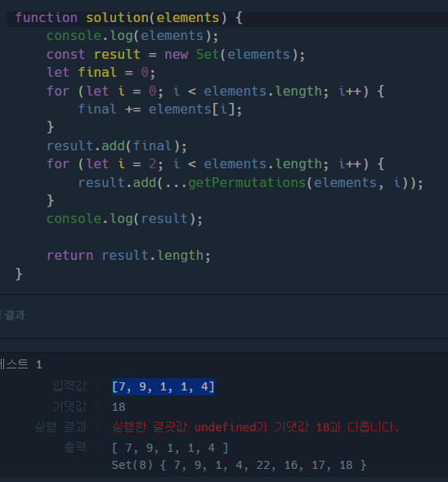Click the 'return result.length;' line
448x482 pixels.
[x=128, y=256]
